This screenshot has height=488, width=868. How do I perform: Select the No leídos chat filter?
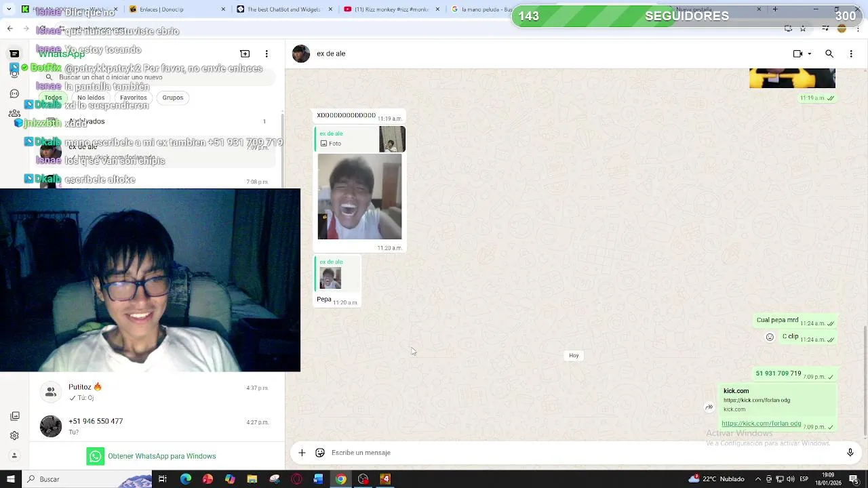(x=91, y=98)
